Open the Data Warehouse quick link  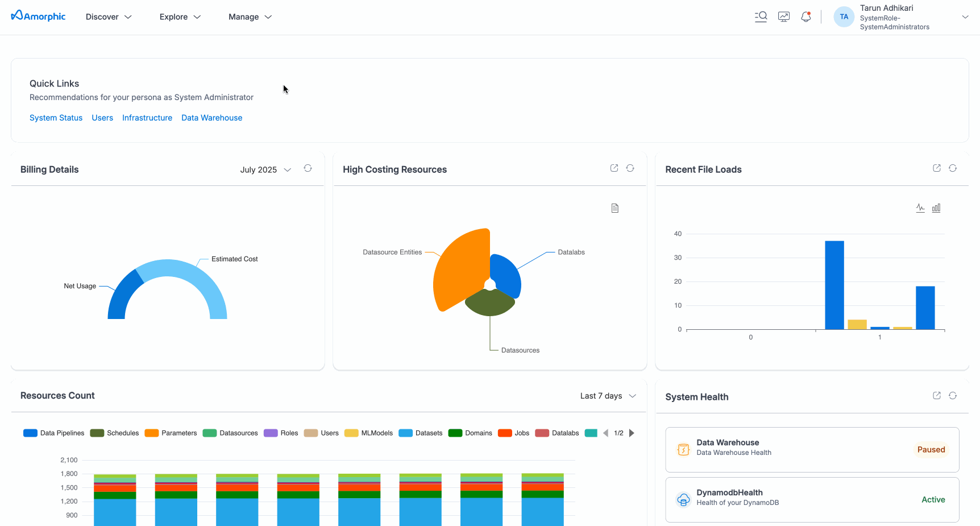click(x=211, y=118)
